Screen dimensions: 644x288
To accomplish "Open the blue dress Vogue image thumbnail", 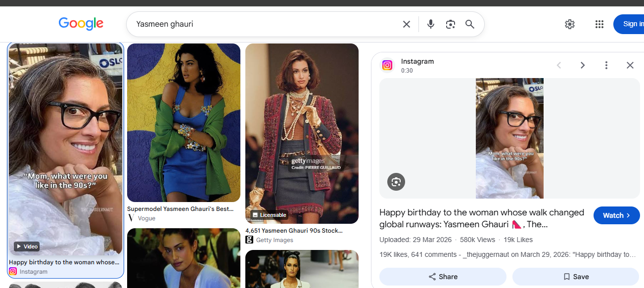I will click(x=184, y=123).
